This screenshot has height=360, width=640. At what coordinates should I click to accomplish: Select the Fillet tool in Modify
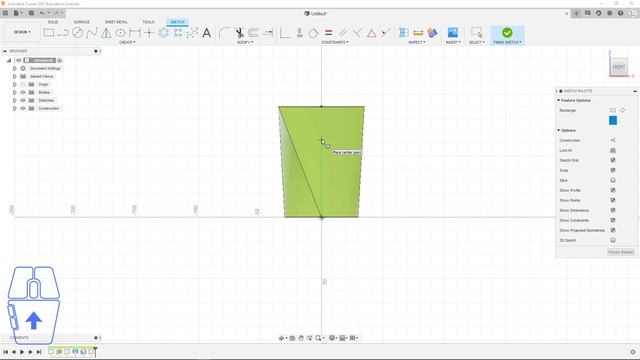224,33
